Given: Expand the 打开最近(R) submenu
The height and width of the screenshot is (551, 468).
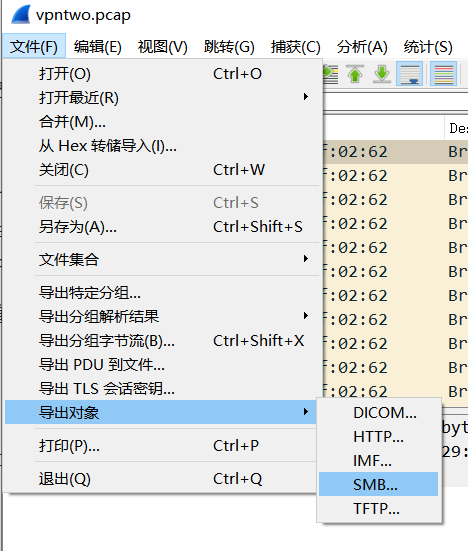Looking at the screenshot, I should [x=163, y=98].
